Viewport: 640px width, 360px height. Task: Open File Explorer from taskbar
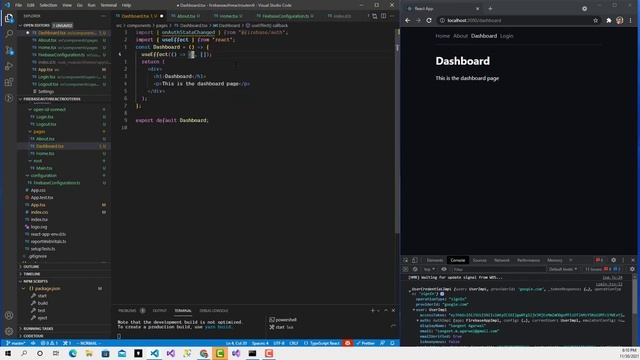pos(89,353)
